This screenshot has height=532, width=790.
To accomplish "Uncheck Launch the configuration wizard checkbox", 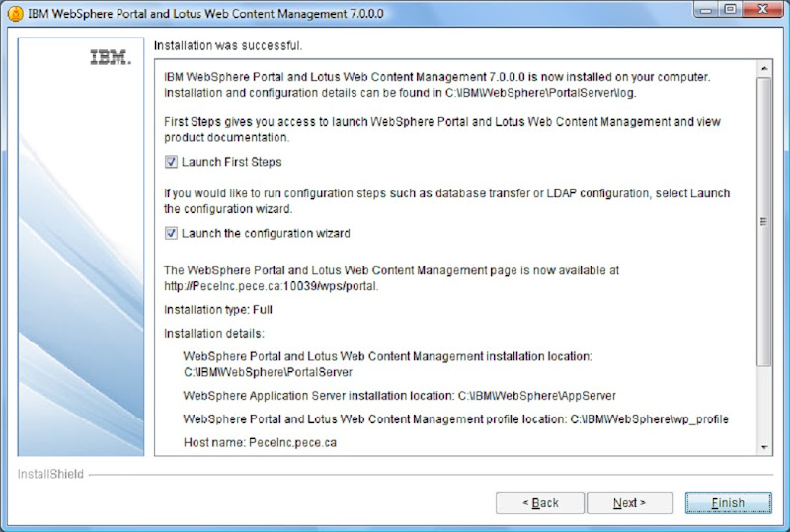I will point(171,233).
